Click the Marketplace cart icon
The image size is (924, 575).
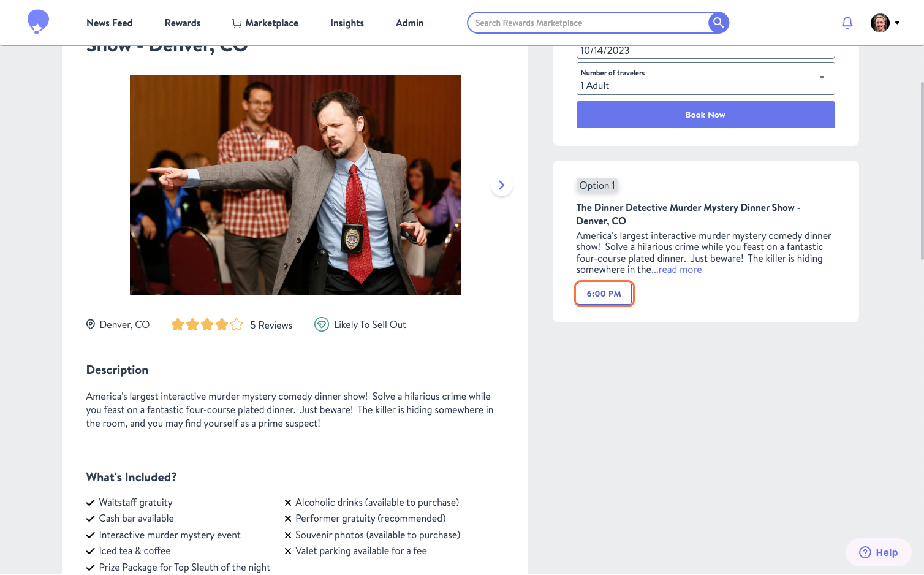click(237, 23)
